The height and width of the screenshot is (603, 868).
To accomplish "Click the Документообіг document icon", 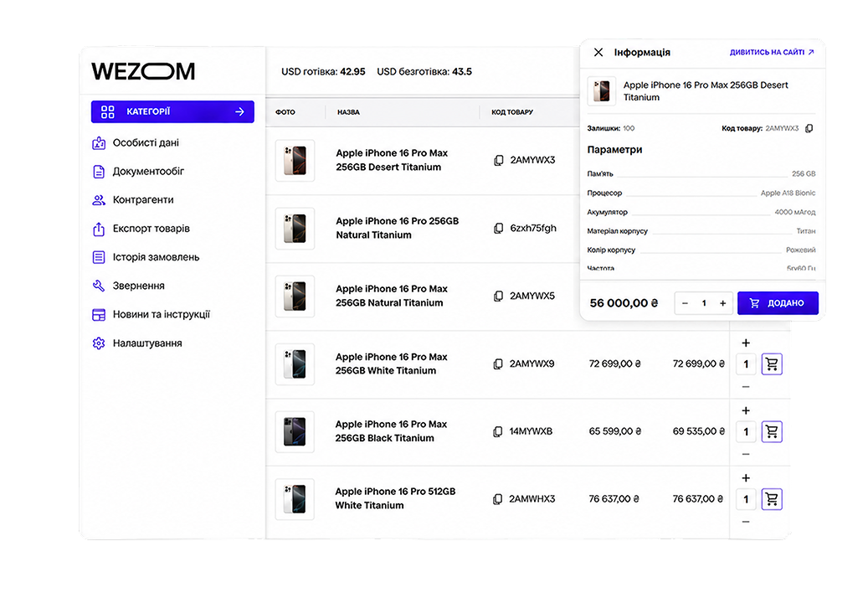I will tap(99, 172).
